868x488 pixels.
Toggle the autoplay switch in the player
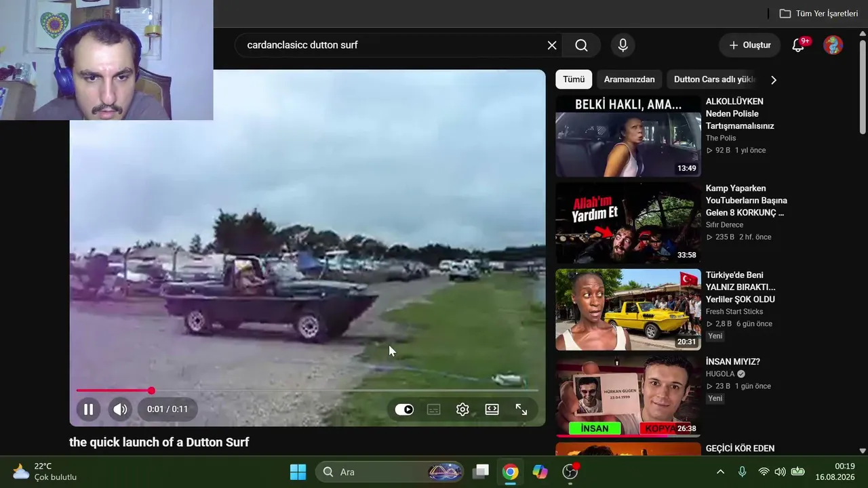[404, 409]
